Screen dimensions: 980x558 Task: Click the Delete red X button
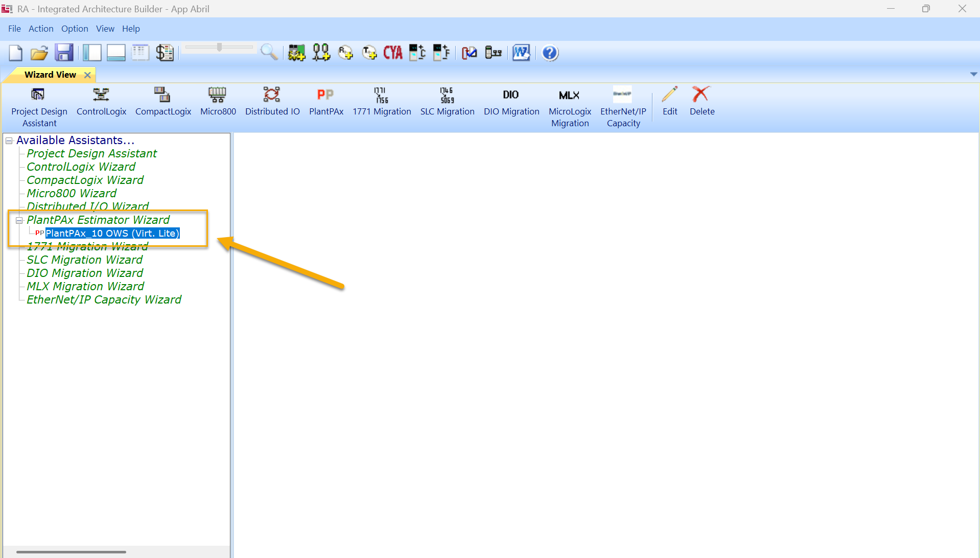[702, 101]
